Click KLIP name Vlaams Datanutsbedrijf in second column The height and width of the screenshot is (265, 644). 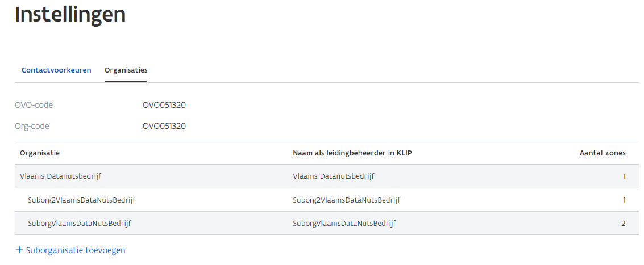[334, 176]
